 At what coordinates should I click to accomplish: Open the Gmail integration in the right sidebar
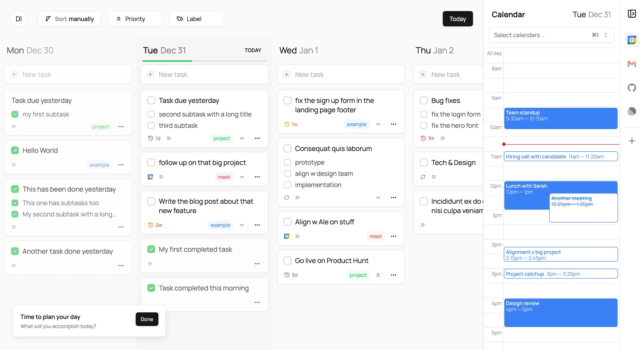[x=632, y=64]
